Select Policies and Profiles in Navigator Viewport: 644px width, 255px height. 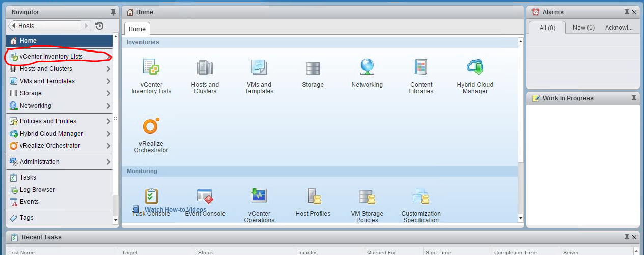click(59, 121)
